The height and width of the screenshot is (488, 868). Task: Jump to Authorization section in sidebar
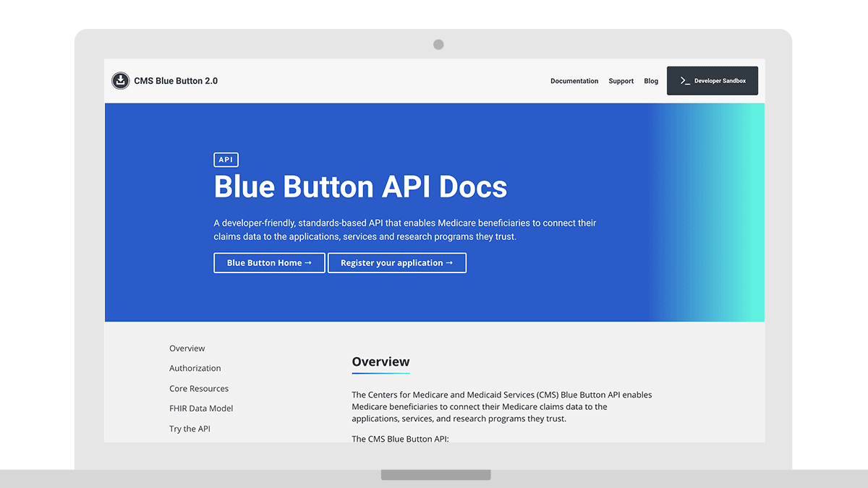195,368
